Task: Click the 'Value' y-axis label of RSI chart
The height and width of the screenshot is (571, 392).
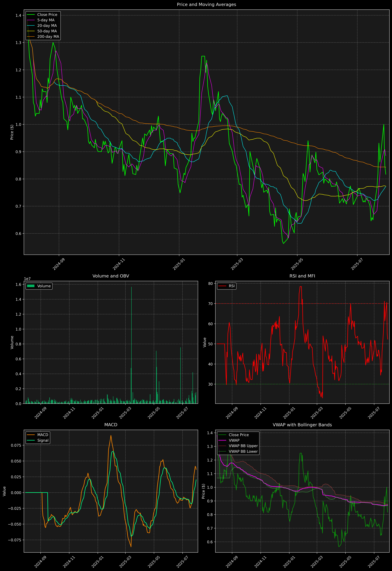Action: click(x=205, y=342)
